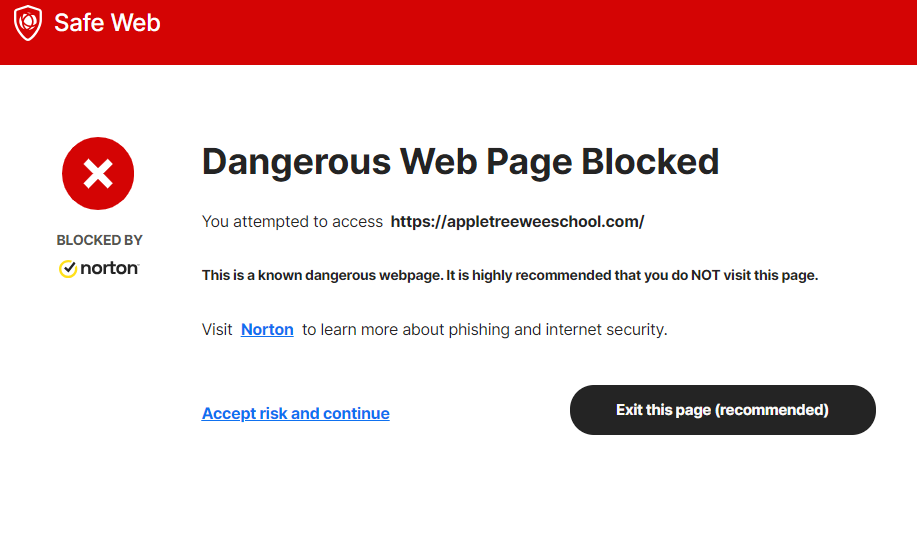
Task: Click the yellow Norton checkmark icon
Action: pyautogui.click(x=68, y=268)
